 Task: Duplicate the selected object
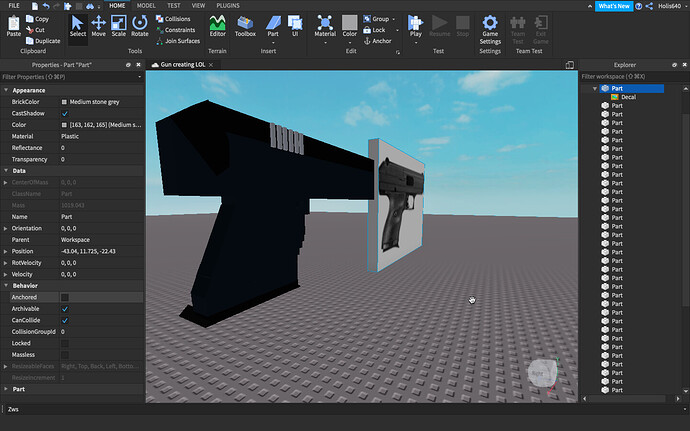[43, 41]
